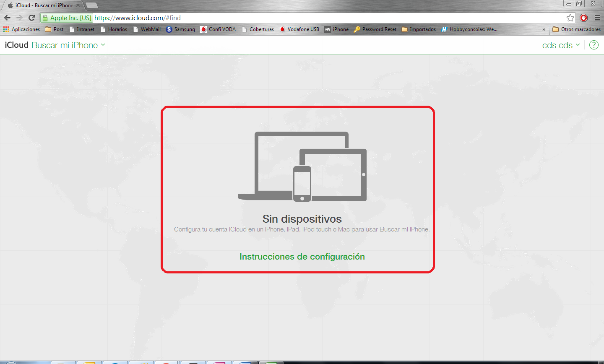Click the devices illustration graphic
Viewport: 604px width, 364px height.
302,166
